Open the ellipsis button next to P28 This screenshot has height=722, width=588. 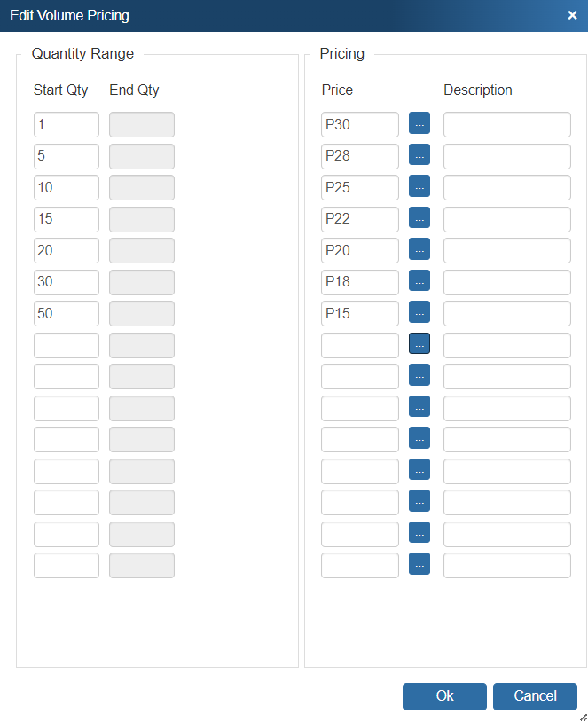[419, 156]
